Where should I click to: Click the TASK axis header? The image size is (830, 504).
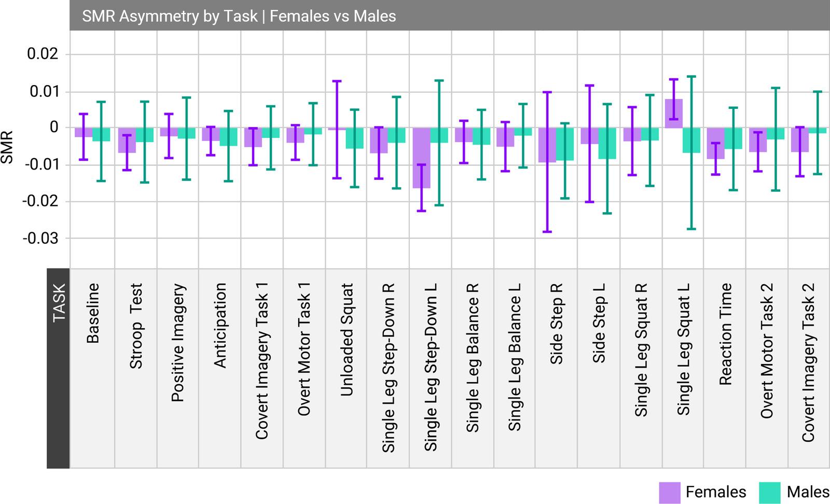(x=59, y=302)
